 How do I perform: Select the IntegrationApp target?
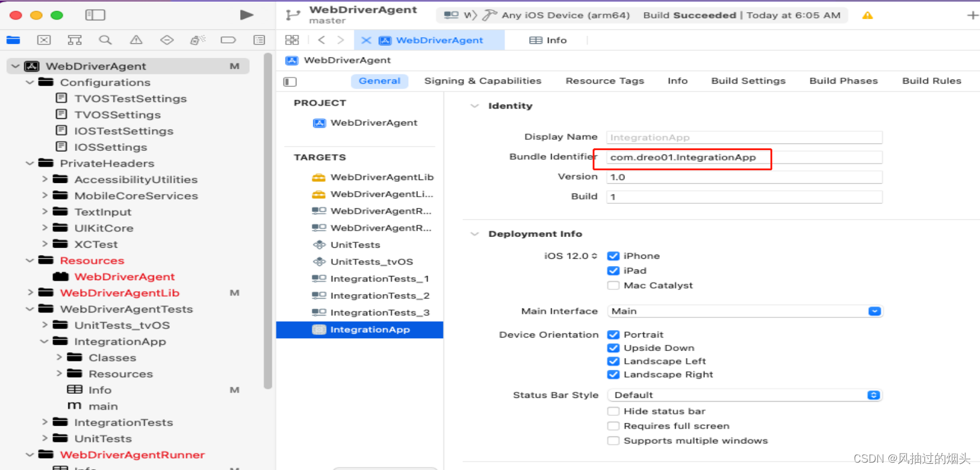360,330
